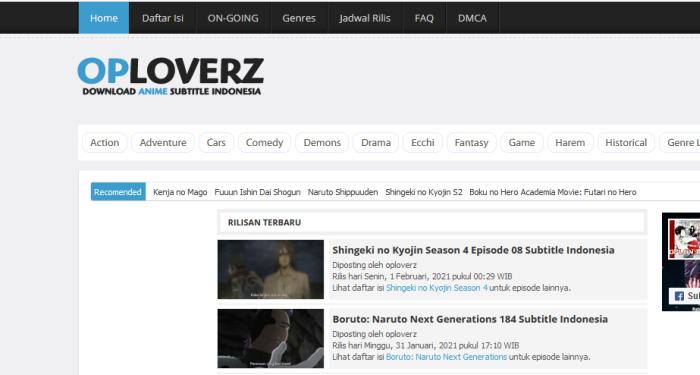Image resolution: width=700 pixels, height=375 pixels.
Task: Select the Historical genre tag
Action: 626,142
